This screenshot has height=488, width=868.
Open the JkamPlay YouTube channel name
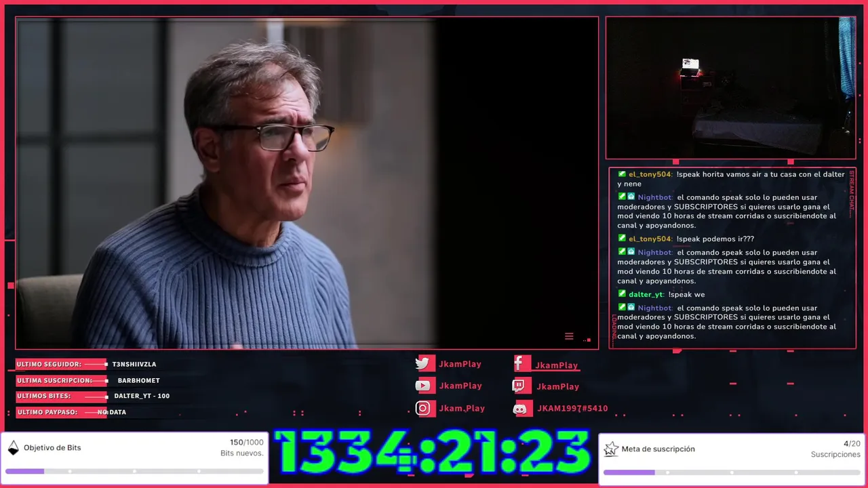point(460,386)
